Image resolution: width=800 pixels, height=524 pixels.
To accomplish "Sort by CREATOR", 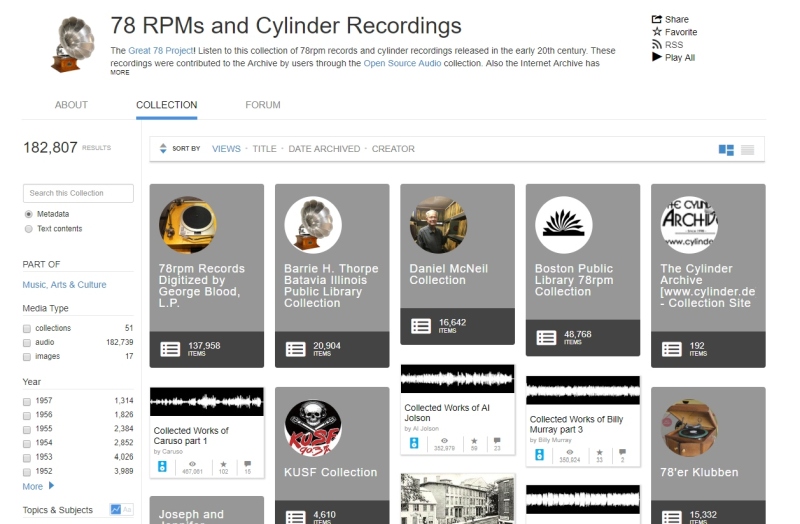I will click(393, 149).
